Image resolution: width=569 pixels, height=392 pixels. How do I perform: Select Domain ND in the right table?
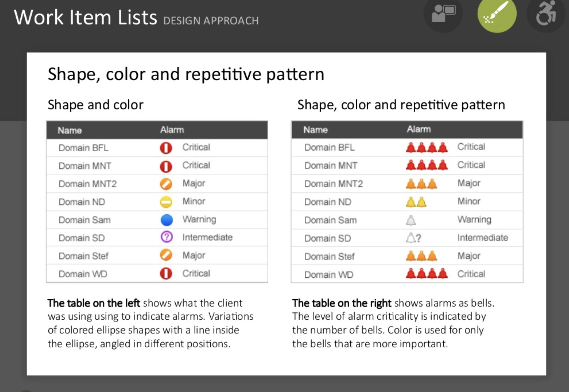click(x=328, y=202)
